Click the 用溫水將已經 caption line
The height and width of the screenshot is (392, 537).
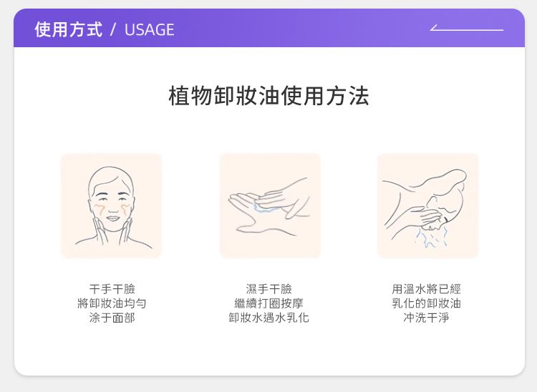click(x=427, y=289)
